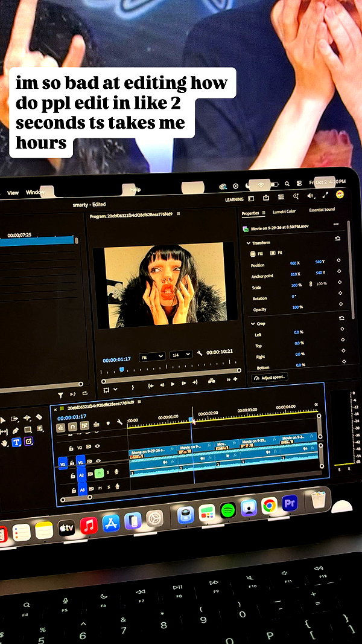Expand the overflow chevrons in Program monitor
Screen dimensions: 362x644
click(228, 379)
